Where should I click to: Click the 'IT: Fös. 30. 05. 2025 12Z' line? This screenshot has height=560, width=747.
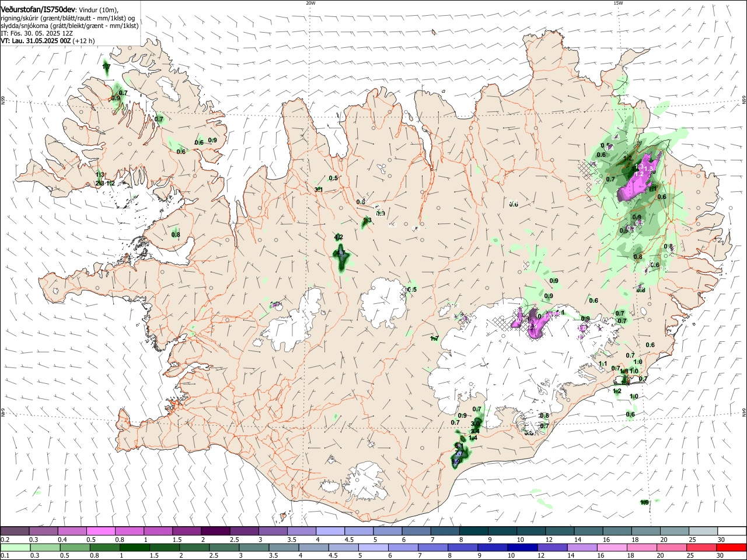(x=37, y=33)
